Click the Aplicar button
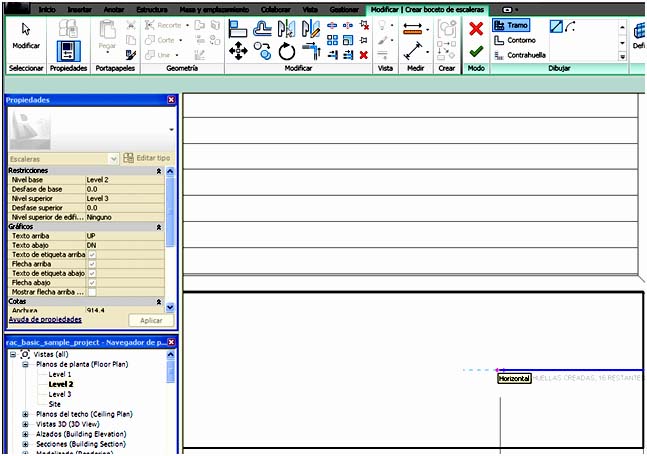647x456 pixels. click(x=151, y=320)
